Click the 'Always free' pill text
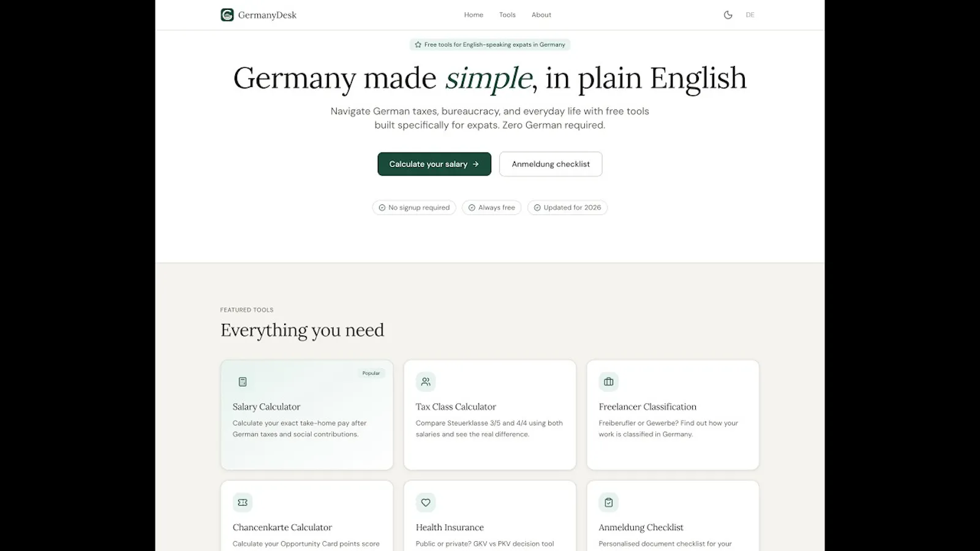This screenshot has width=980, height=551. coord(497,208)
